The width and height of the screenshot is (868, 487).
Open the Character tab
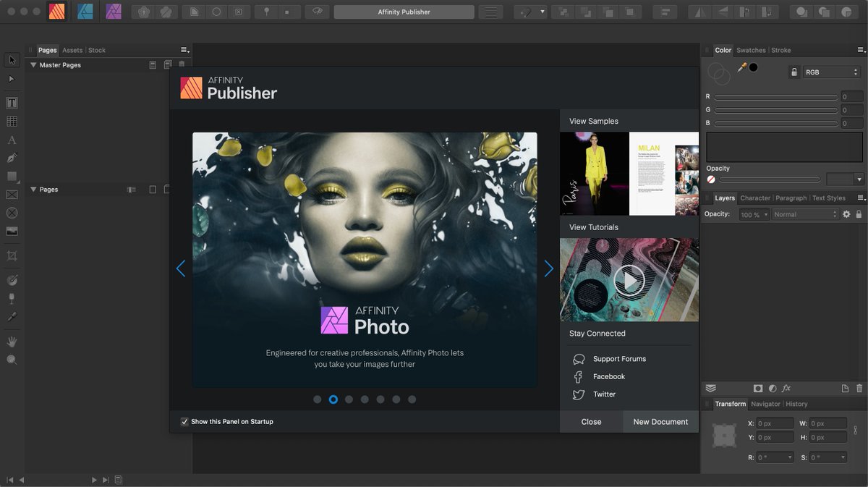point(755,198)
